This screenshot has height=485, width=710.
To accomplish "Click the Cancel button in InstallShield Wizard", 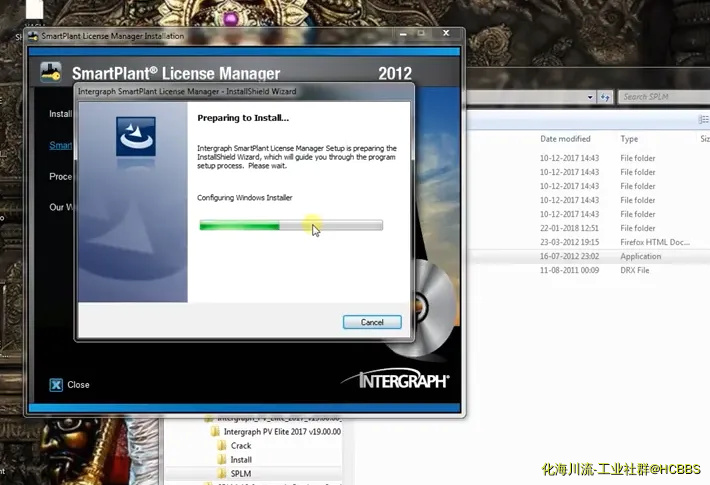I will point(372,322).
